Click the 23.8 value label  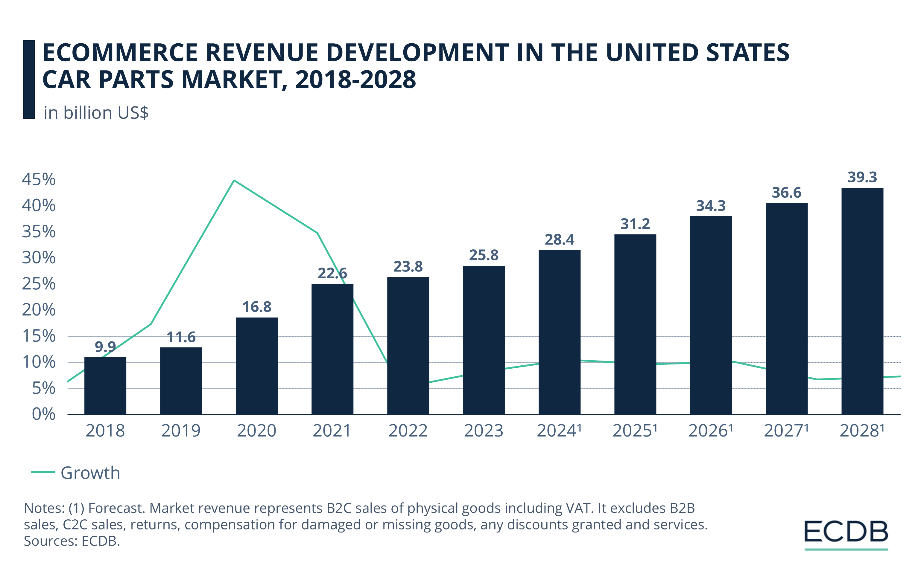pyautogui.click(x=408, y=266)
